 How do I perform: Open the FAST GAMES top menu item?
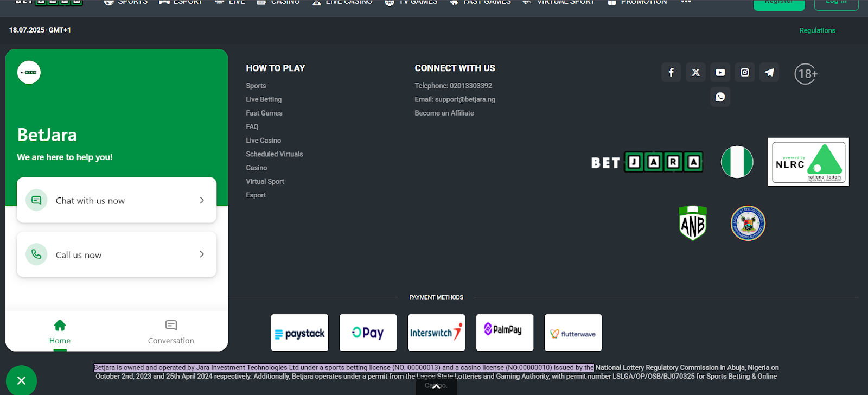[480, 2]
